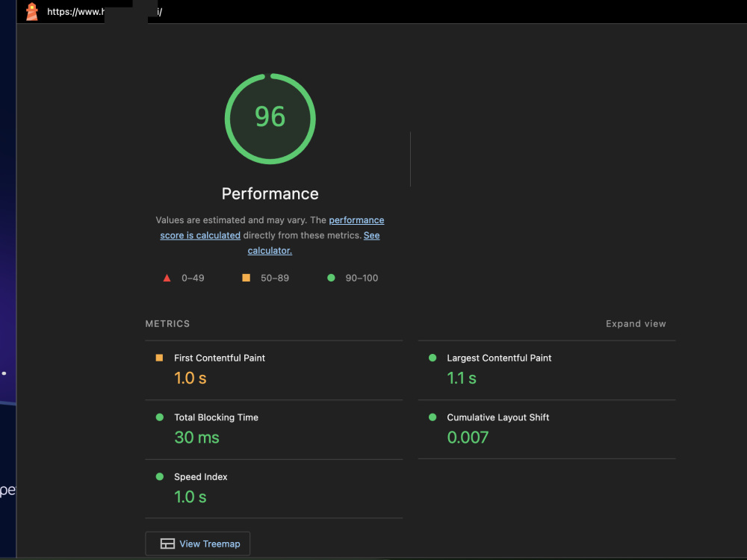Viewport: 747px width, 560px height.
Task: Click the View Treemap button
Action: point(198,544)
